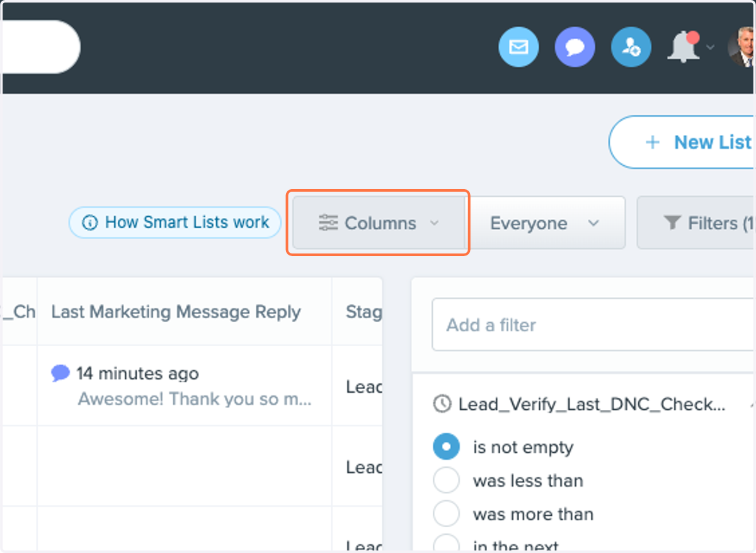Screen dimensions: 756x553
Task: Click the funnel icon on Filters button
Action: pyautogui.click(x=672, y=223)
